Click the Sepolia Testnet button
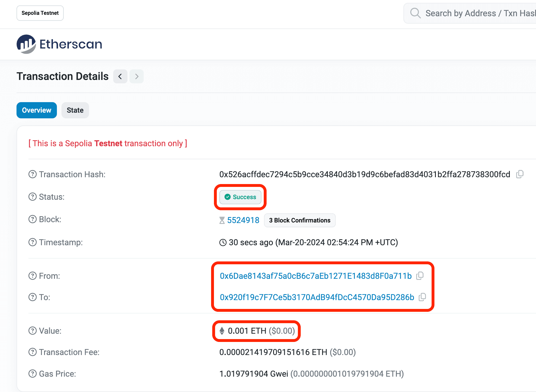This screenshot has width=536, height=392. (x=40, y=13)
